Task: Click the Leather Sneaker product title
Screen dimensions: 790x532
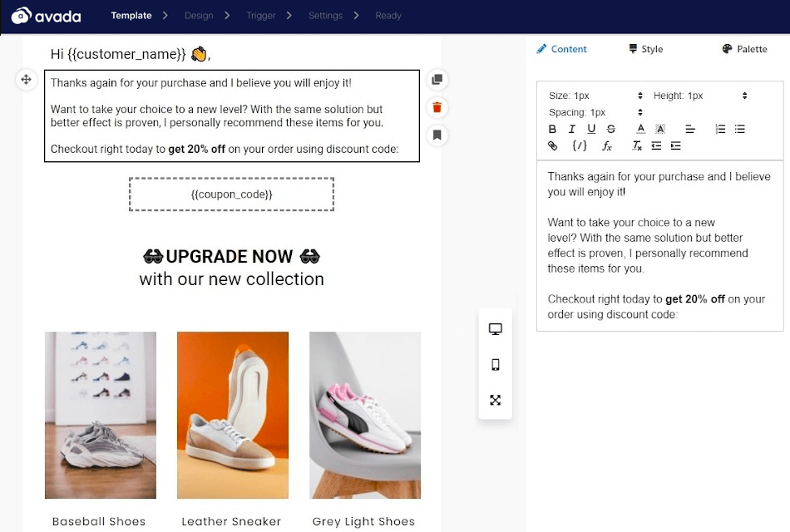Action: [x=231, y=521]
